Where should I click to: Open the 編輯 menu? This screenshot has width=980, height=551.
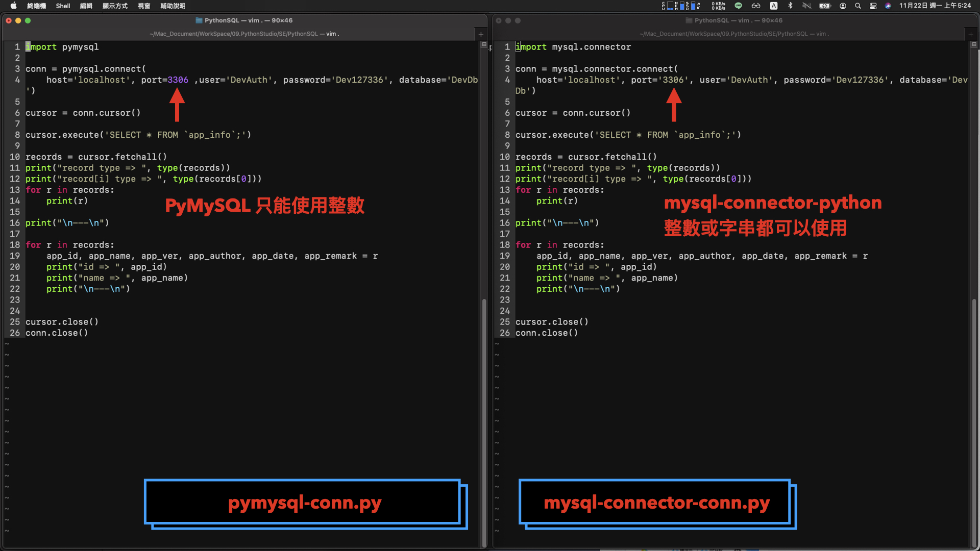pos(86,6)
